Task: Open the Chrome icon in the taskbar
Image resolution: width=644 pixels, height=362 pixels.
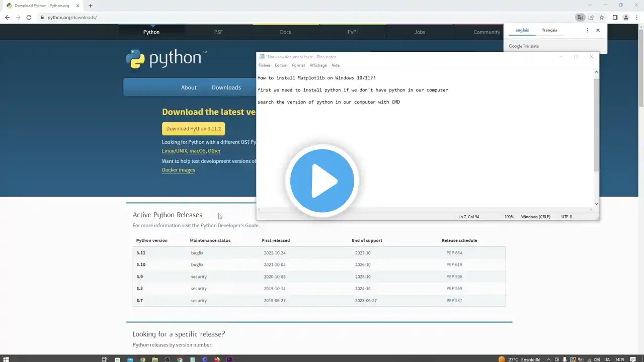Action: [x=142, y=359]
